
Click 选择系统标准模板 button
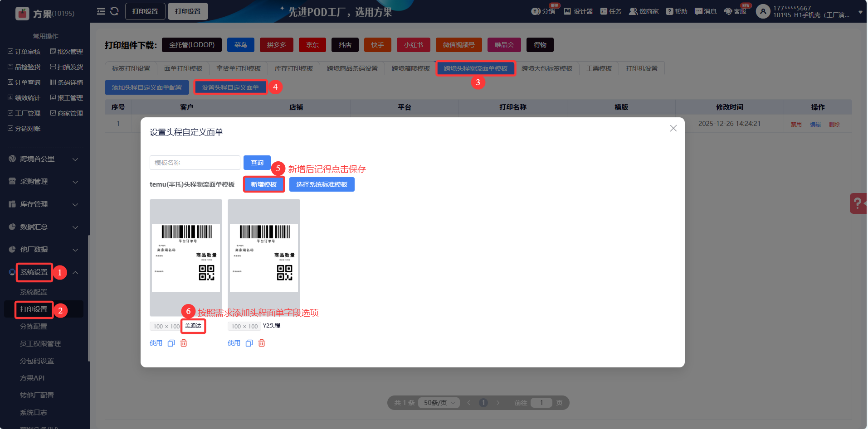[322, 184]
